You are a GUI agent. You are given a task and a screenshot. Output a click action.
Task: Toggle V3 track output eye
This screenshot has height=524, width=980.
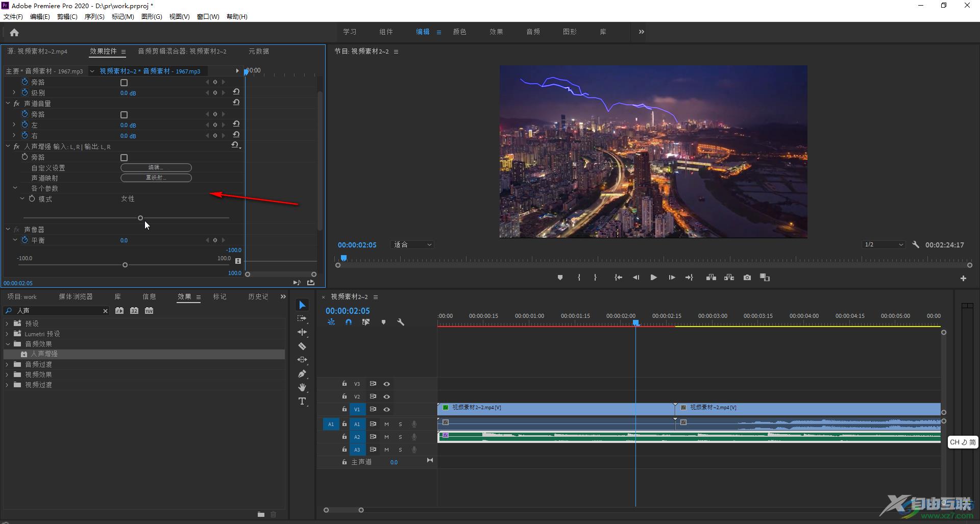pyautogui.click(x=386, y=384)
